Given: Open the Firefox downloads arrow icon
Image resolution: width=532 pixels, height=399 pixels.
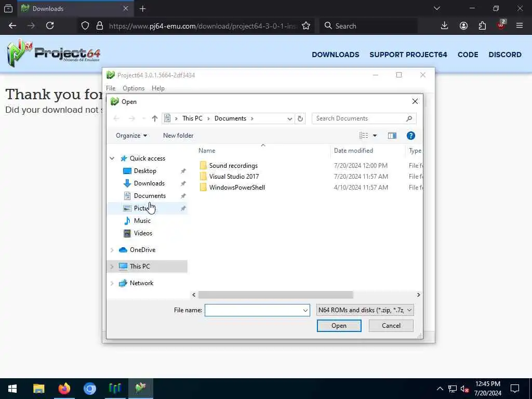Looking at the screenshot, I should (x=444, y=26).
